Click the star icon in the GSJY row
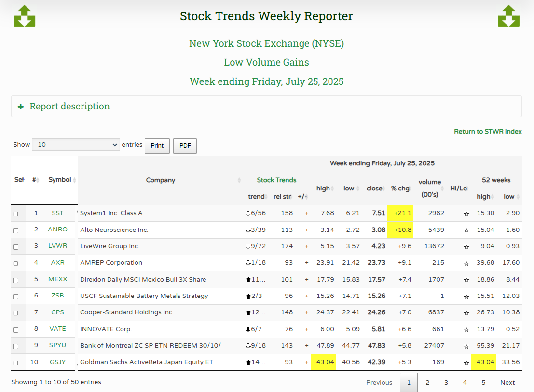Image resolution: width=534 pixels, height=392 pixels. tap(466, 363)
